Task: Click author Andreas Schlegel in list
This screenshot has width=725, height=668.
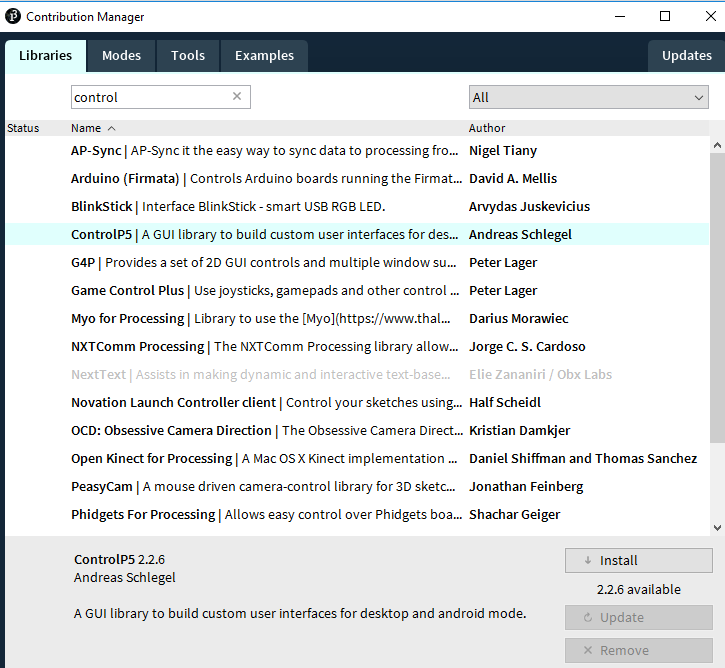Action: click(520, 235)
